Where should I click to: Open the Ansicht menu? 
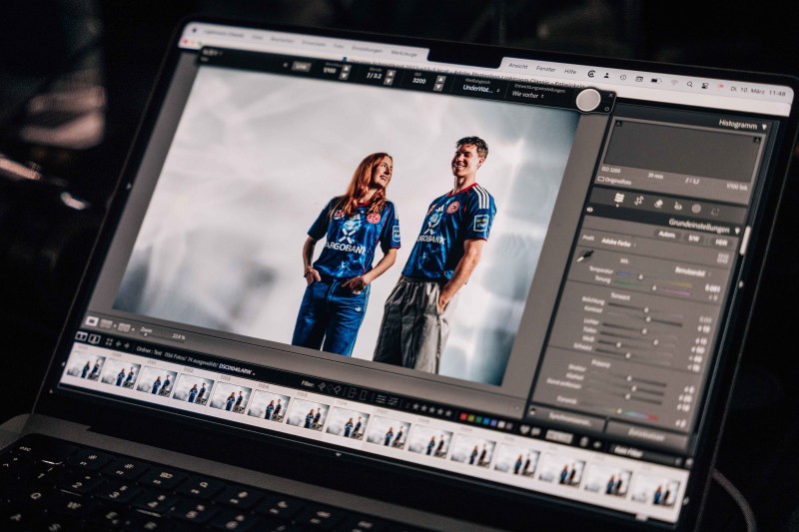[517, 63]
